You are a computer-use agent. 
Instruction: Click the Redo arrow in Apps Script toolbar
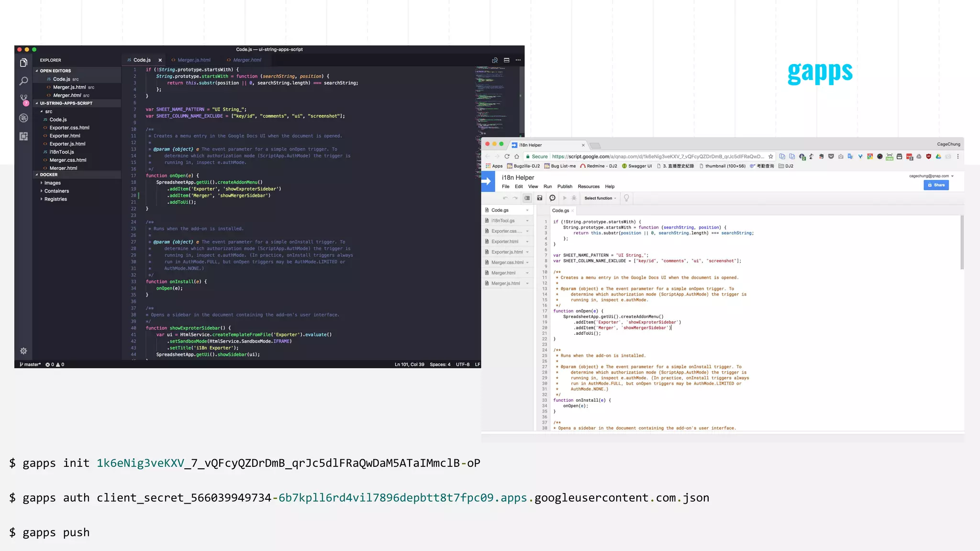[515, 198]
